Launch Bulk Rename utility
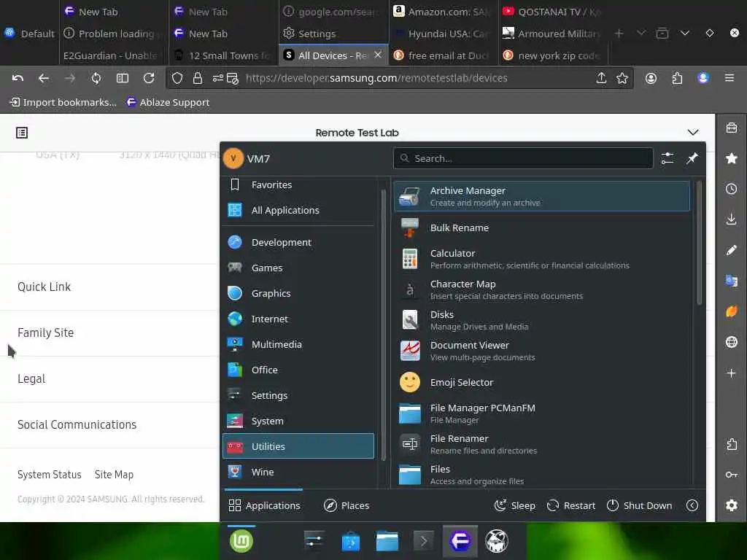 (x=542, y=227)
